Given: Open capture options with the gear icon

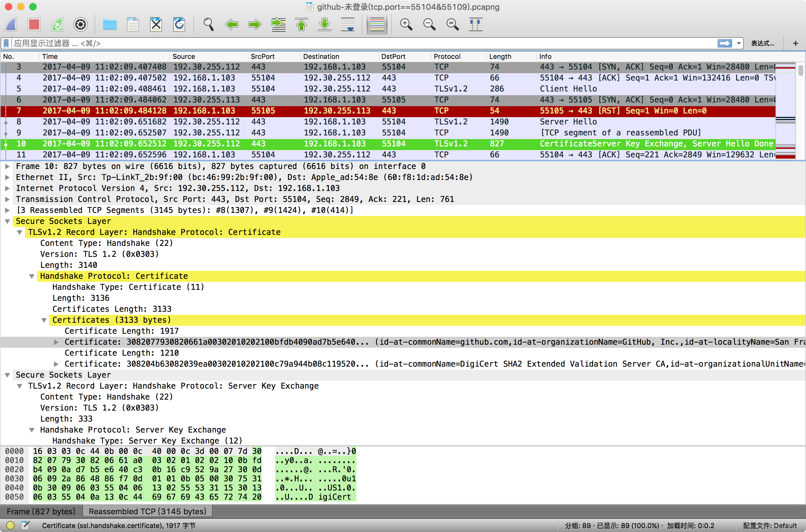Looking at the screenshot, I should pyautogui.click(x=81, y=24).
